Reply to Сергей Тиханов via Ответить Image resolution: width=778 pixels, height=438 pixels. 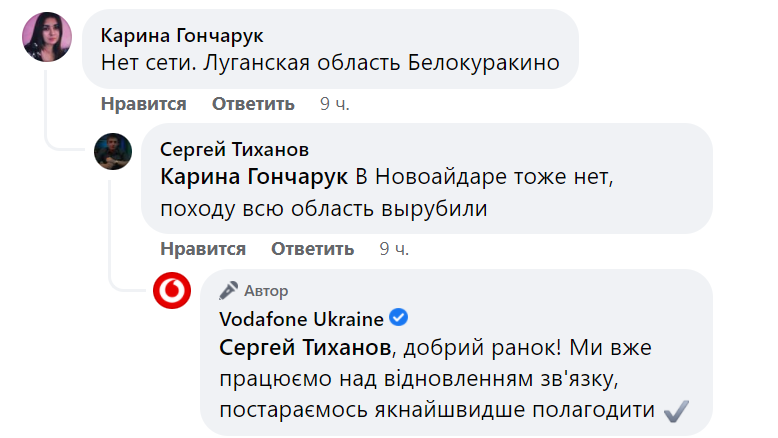313,249
